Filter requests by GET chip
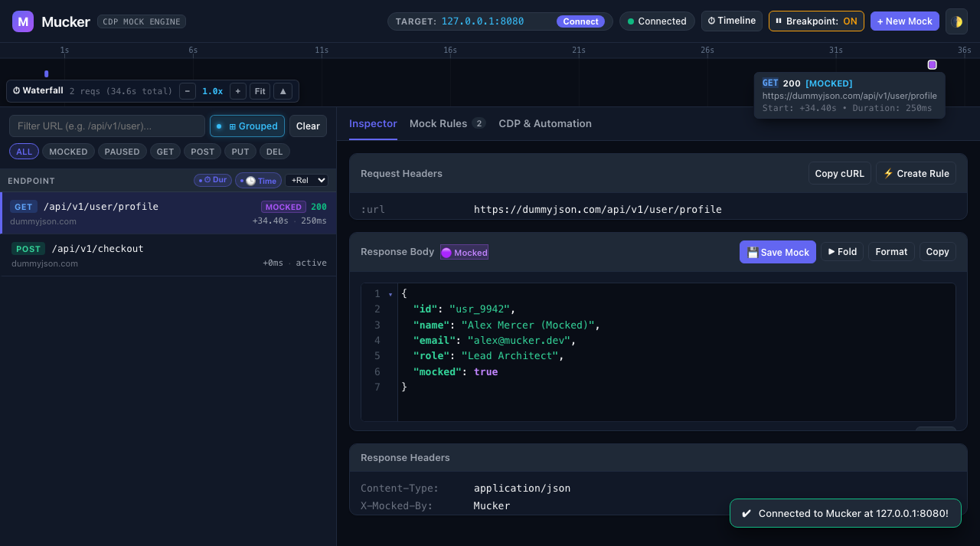The height and width of the screenshot is (546, 980). pyautogui.click(x=165, y=152)
